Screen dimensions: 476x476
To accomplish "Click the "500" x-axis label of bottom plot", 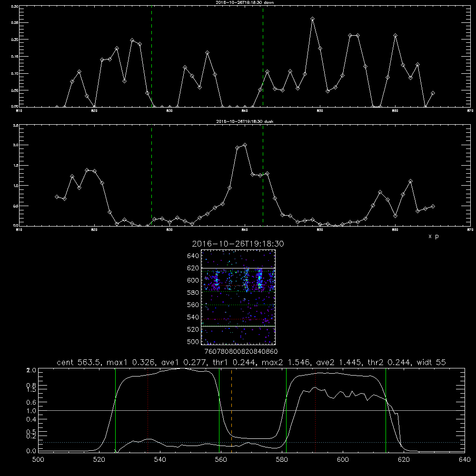I will [38, 460].
